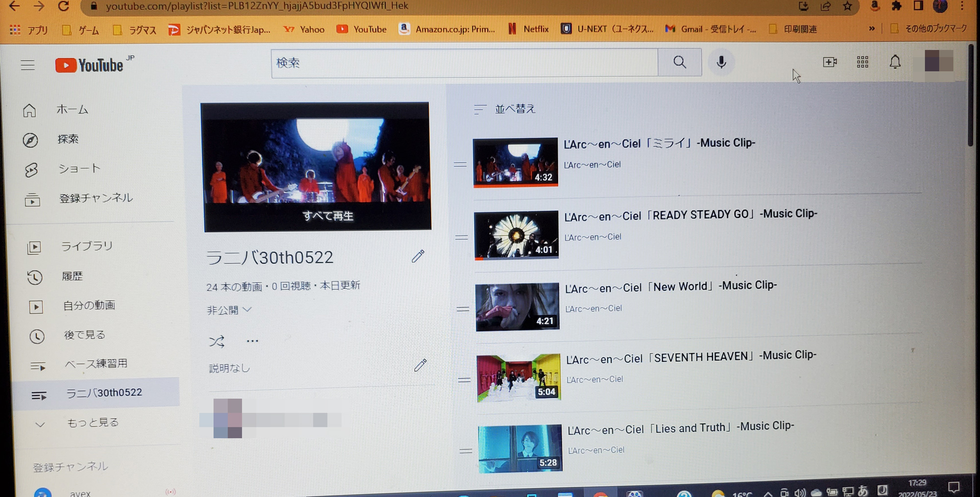The image size is (980, 497).
Task: Open the SEVENTH HEAVEN Music Clip title
Action: (691, 357)
